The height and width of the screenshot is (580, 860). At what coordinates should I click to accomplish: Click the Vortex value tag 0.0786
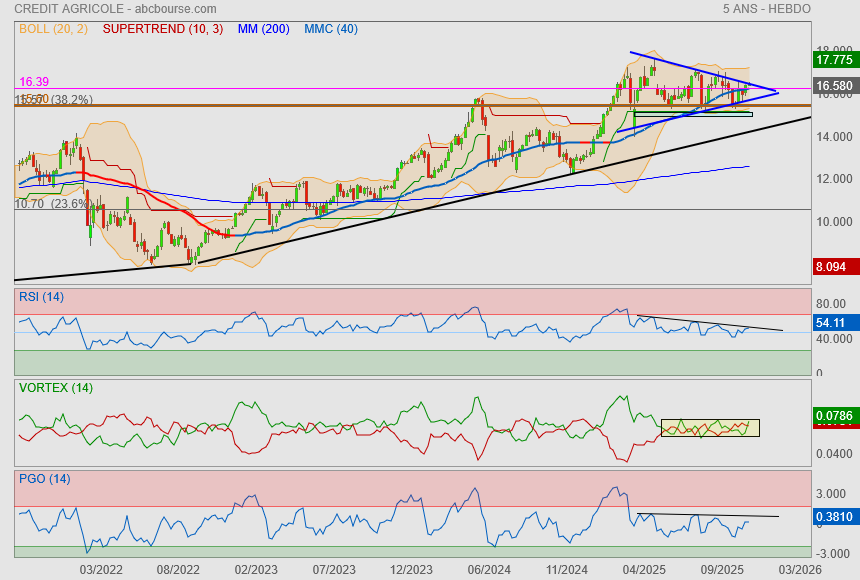tap(833, 414)
